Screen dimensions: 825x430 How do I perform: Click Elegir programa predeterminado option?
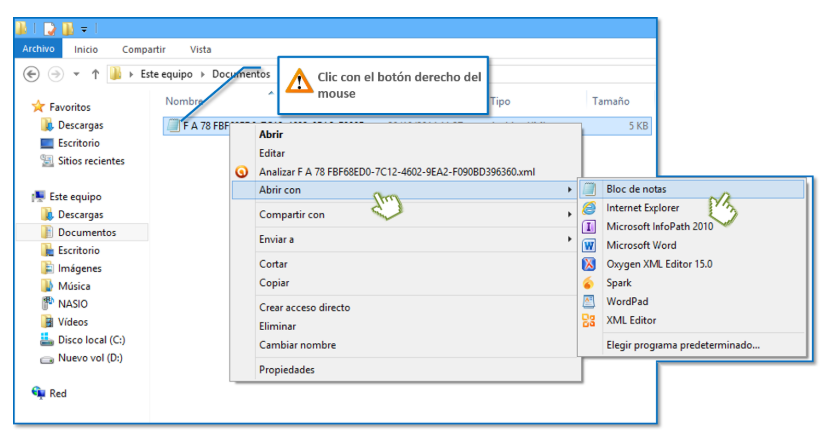point(683,346)
